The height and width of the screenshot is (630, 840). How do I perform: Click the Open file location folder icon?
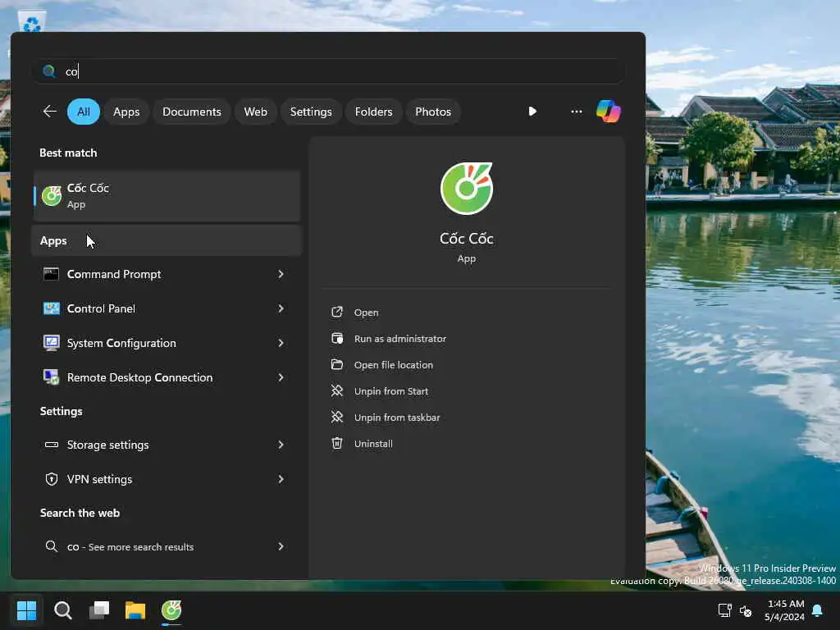click(337, 364)
